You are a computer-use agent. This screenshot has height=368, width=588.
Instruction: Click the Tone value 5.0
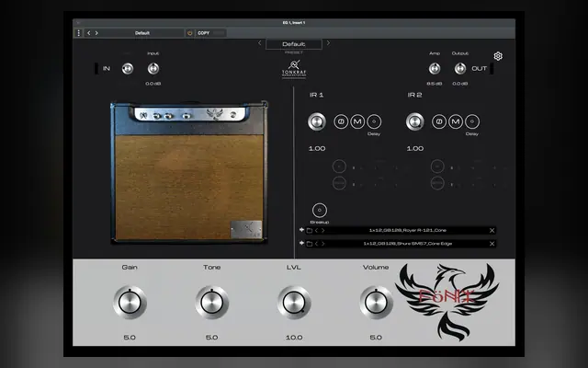pos(211,338)
